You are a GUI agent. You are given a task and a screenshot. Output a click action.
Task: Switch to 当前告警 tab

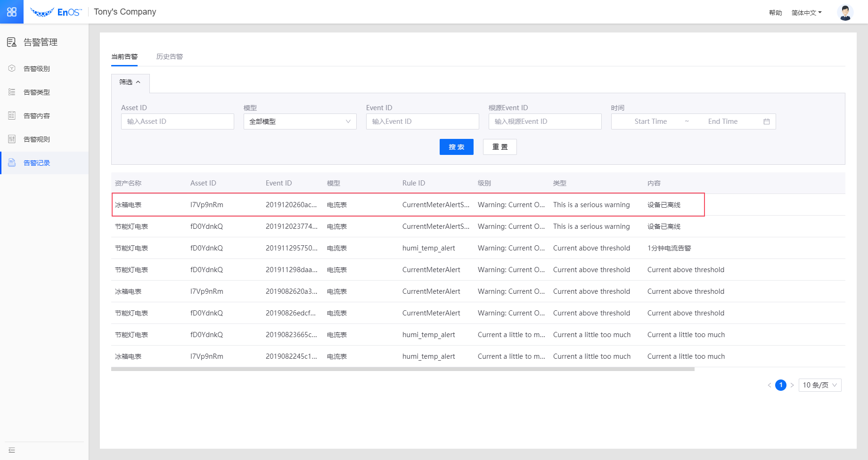[x=124, y=56]
